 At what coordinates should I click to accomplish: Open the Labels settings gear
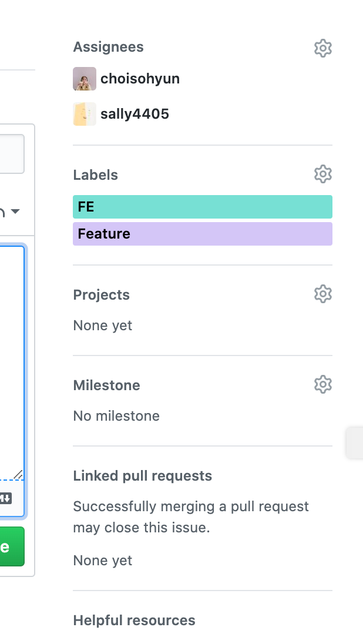(x=323, y=174)
